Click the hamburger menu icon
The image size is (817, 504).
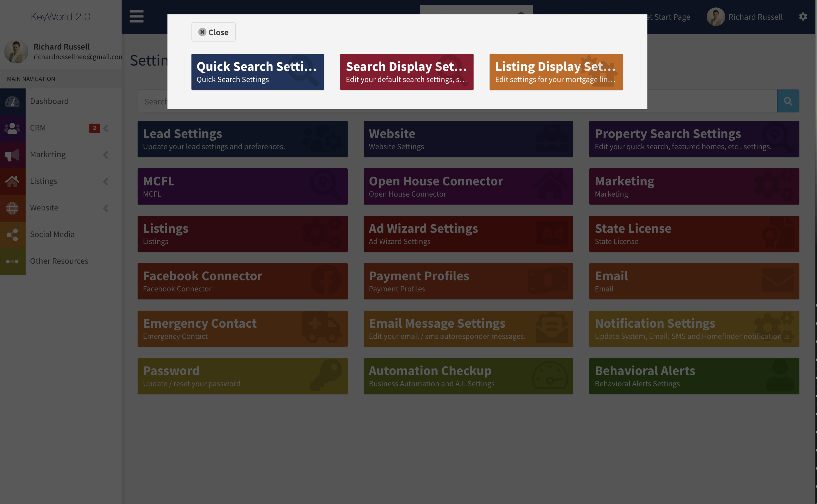point(137,16)
